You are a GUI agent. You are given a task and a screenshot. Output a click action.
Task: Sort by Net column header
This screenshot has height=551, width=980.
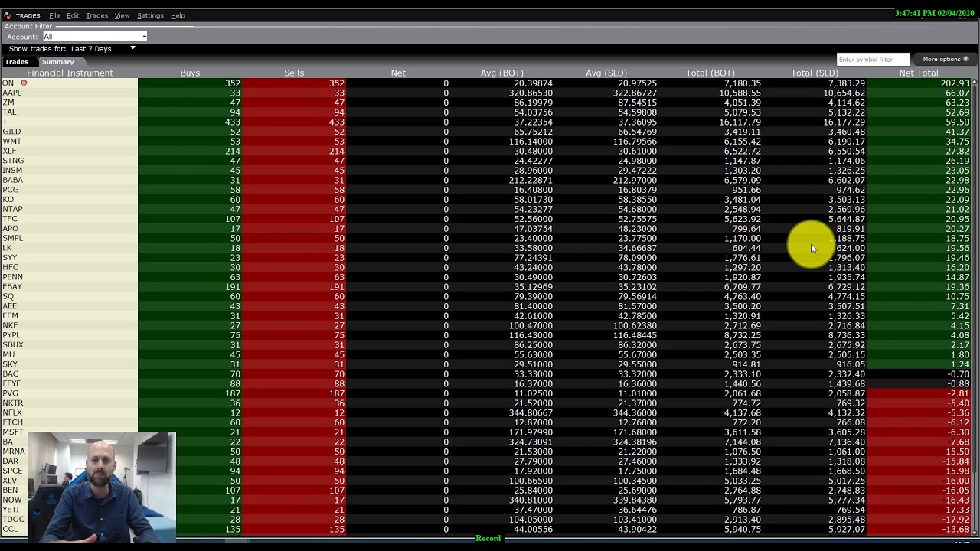point(398,73)
